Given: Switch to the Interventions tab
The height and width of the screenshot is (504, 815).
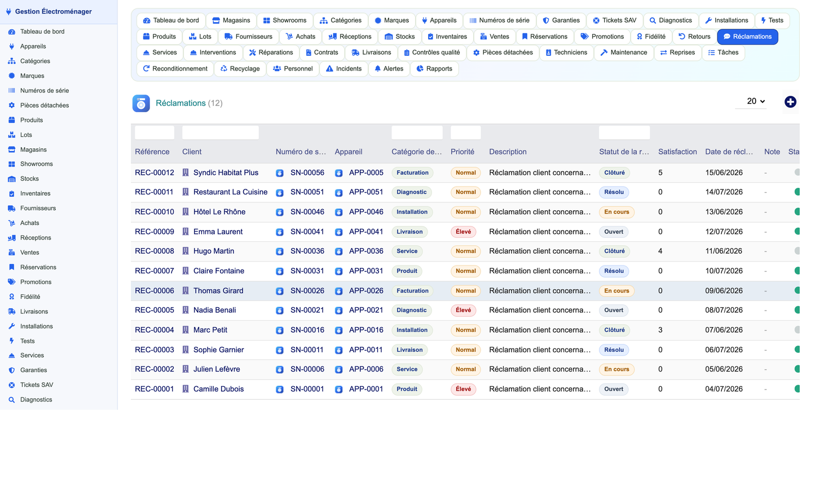Looking at the screenshot, I should coord(213,52).
